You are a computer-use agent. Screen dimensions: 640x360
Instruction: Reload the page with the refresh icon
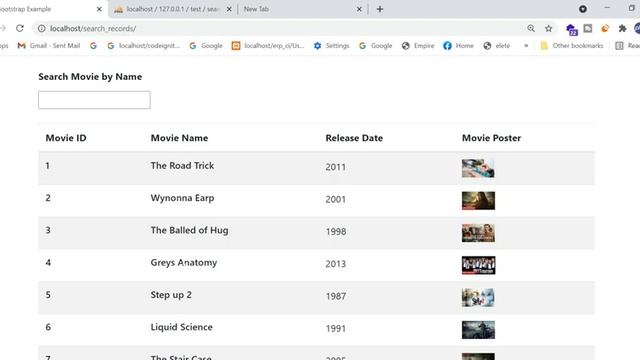point(20,28)
